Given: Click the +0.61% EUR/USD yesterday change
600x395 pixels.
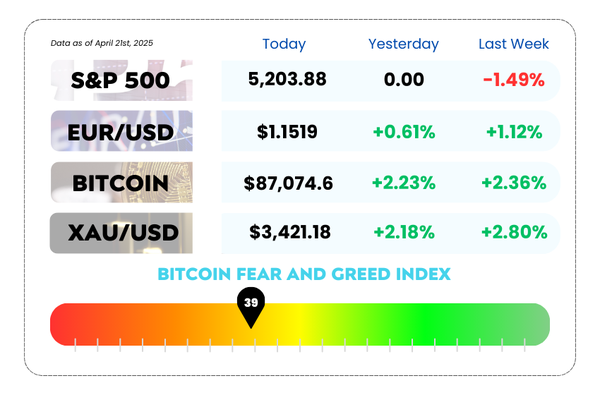Looking at the screenshot, I should pos(404,132).
